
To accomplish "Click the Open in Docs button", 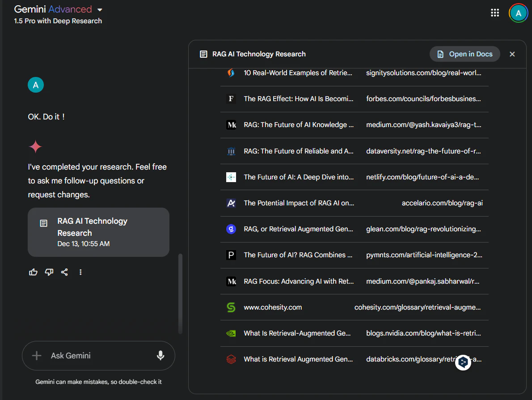I will (464, 54).
